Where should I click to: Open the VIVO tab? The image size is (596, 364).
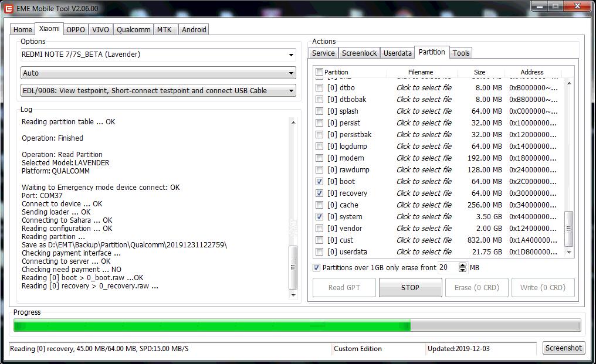[100, 30]
